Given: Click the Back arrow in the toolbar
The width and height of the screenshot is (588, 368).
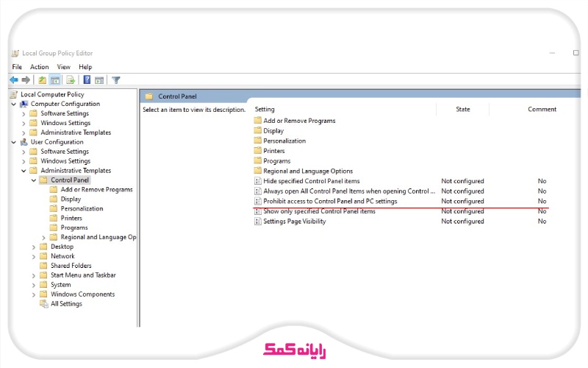Looking at the screenshot, I should [14, 80].
